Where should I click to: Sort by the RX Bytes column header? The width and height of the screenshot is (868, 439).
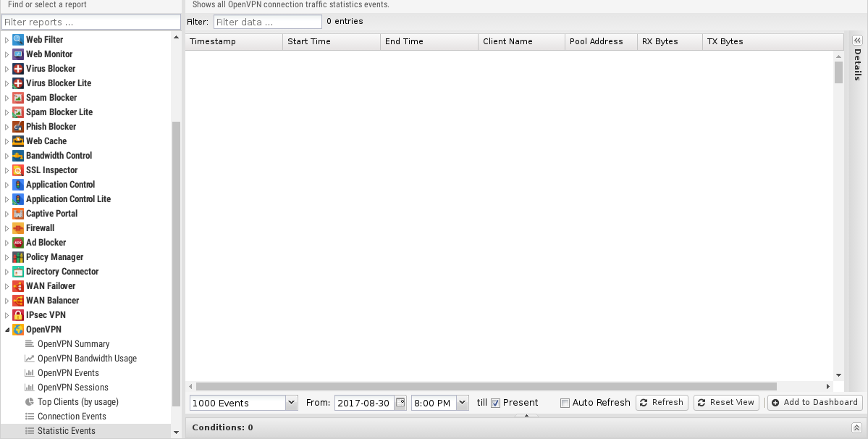(670, 41)
